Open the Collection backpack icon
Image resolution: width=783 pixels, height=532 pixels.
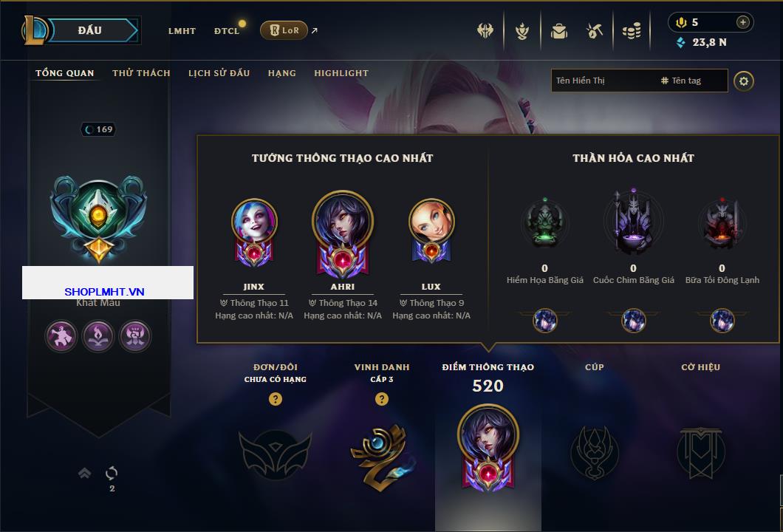tap(558, 31)
